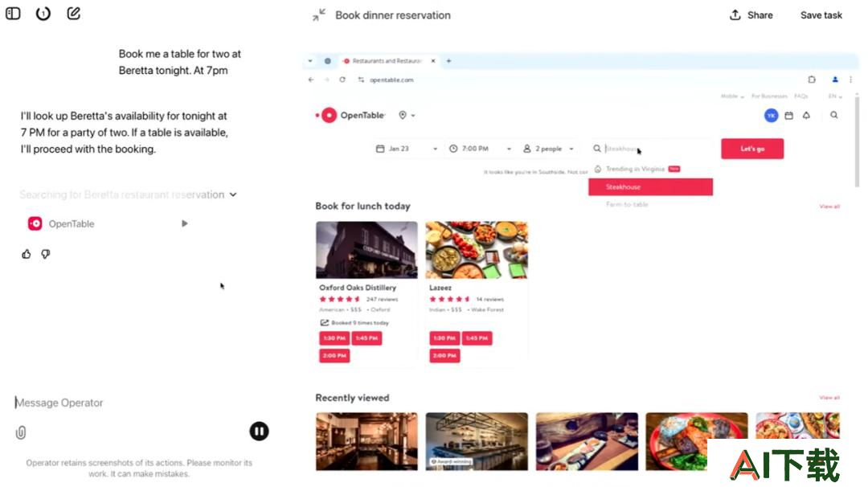Click View all for lunch today
Image resolution: width=868 pixels, height=487 pixels.
[x=829, y=207]
